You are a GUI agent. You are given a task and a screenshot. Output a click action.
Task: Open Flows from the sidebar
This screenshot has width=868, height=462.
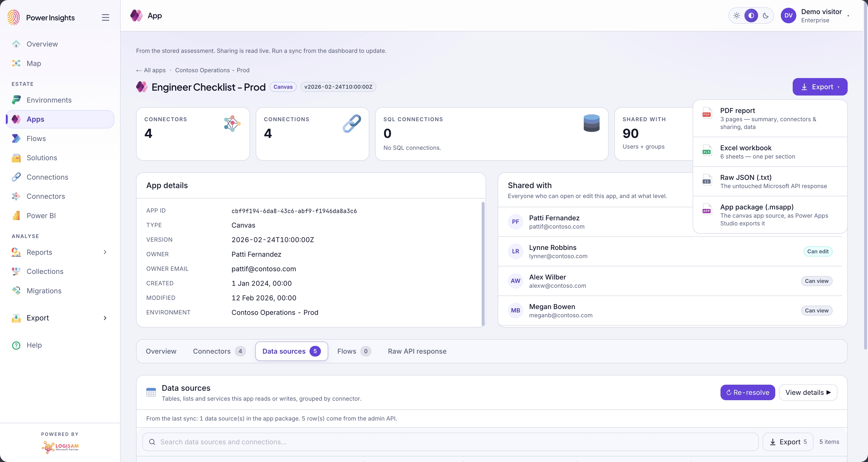[60, 139]
